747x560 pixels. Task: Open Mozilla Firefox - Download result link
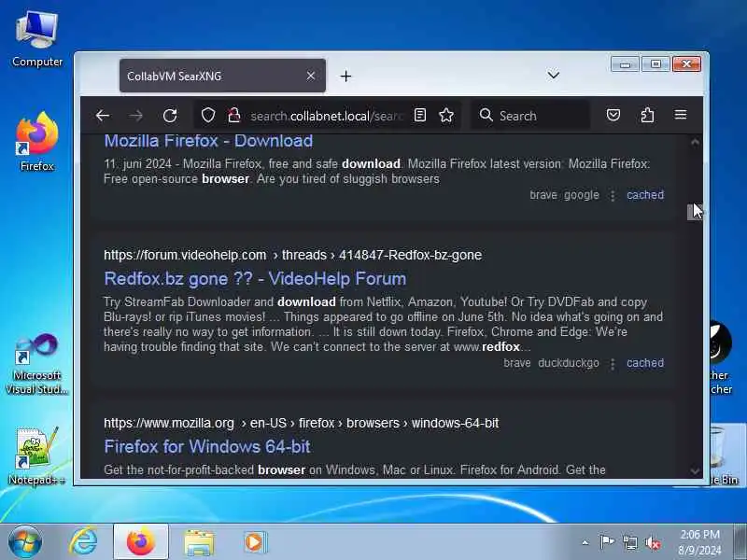click(208, 141)
